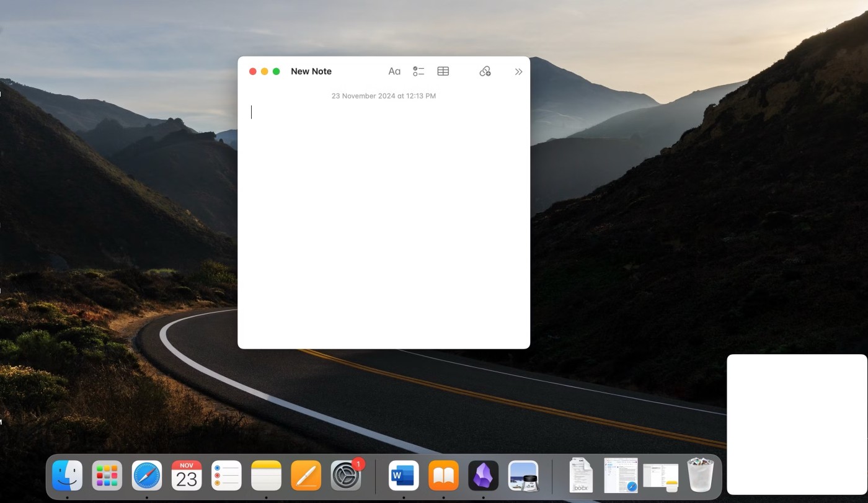Expand the toolbar overflow chevrons

point(518,72)
